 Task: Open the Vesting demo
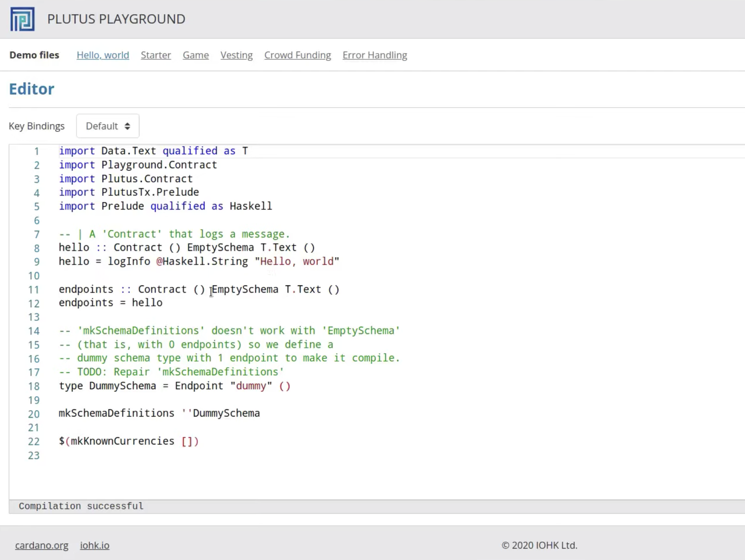point(236,55)
